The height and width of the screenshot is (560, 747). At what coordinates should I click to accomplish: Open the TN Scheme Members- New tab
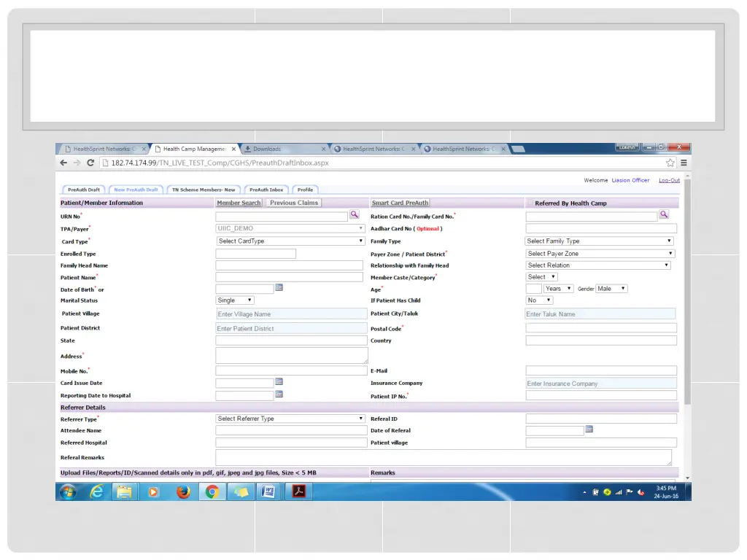pyautogui.click(x=204, y=190)
